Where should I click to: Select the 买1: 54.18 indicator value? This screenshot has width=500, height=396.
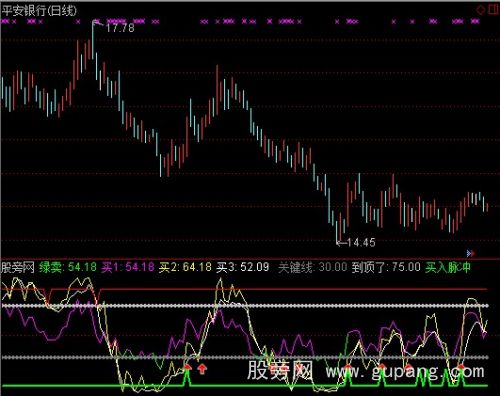(128, 267)
